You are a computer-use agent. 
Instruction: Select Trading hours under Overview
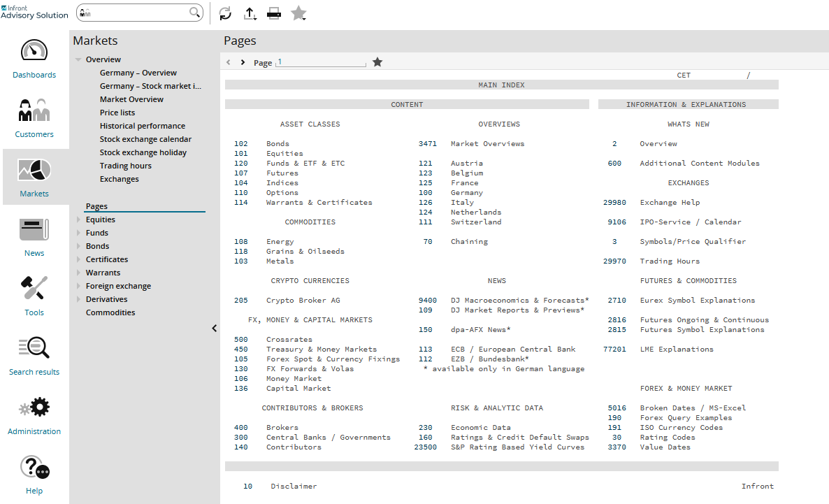point(126,166)
